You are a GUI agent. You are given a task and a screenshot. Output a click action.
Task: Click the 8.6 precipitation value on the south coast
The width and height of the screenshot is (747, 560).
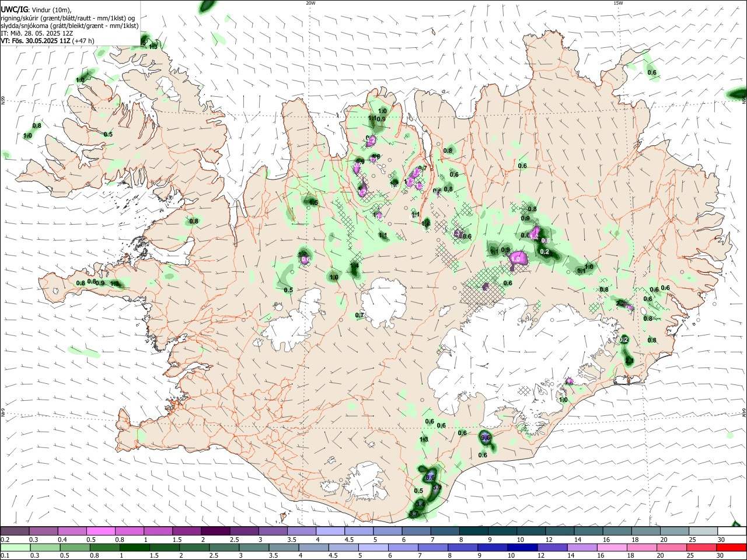(x=430, y=477)
